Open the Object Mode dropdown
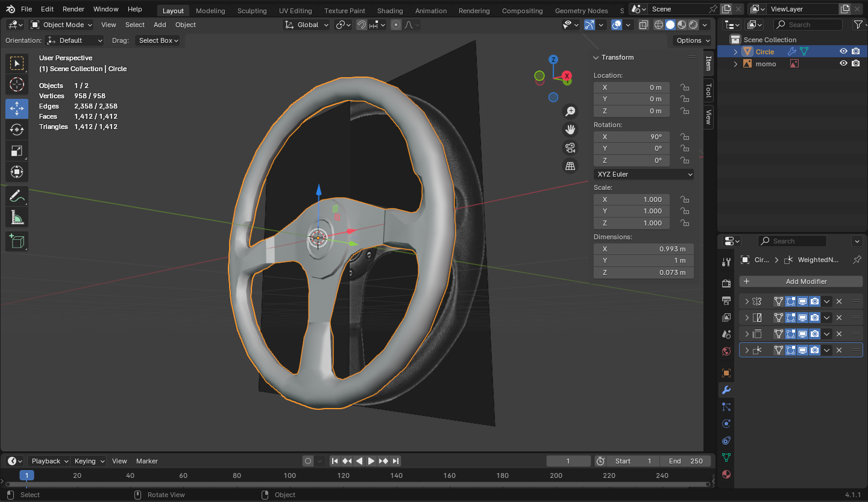868x502 pixels. click(x=61, y=25)
